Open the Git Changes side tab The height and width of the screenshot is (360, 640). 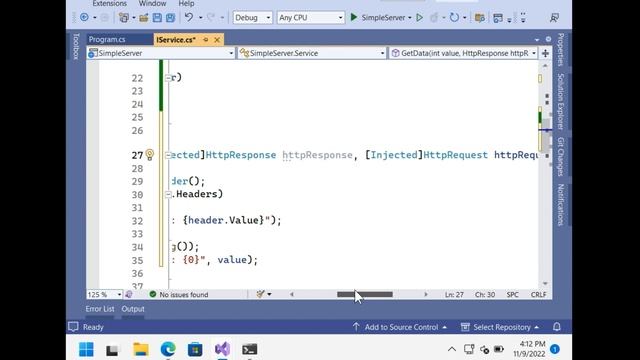click(561, 157)
